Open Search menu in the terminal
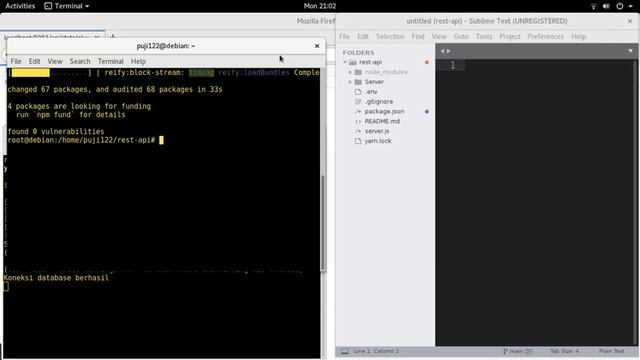Image resolution: width=640 pixels, height=360 pixels. click(x=80, y=61)
